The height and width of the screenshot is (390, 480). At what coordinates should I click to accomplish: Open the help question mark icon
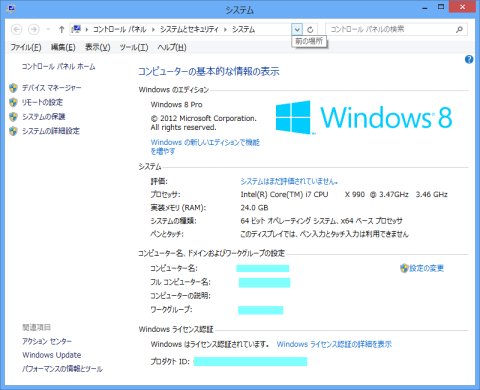[469, 60]
